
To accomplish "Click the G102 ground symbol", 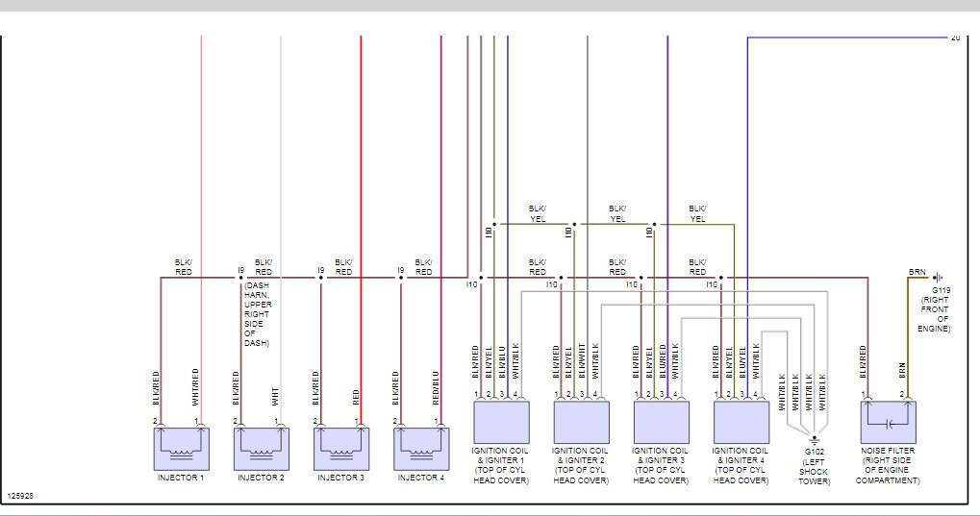I will (x=814, y=440).
